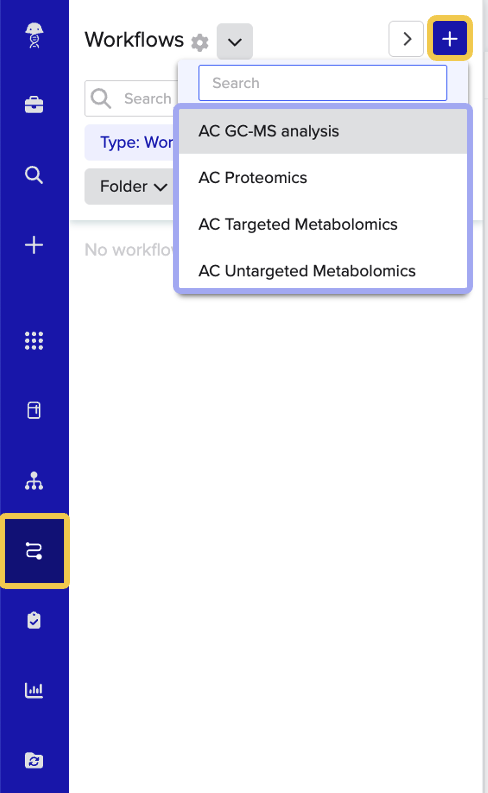Screen dimensions: 488x793
Task: Click the scientist avatar logo icon
Action: (34, 35)
